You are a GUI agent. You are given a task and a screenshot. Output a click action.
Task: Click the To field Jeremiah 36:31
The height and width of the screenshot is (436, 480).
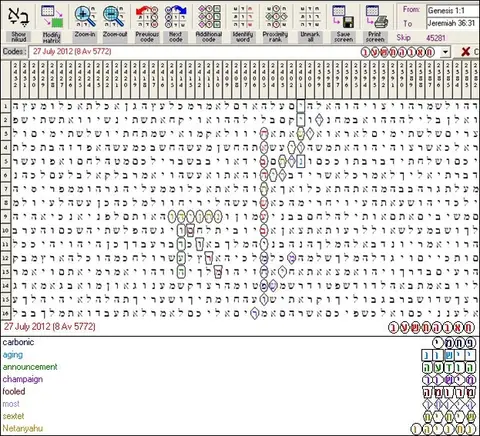pos(453,23)
